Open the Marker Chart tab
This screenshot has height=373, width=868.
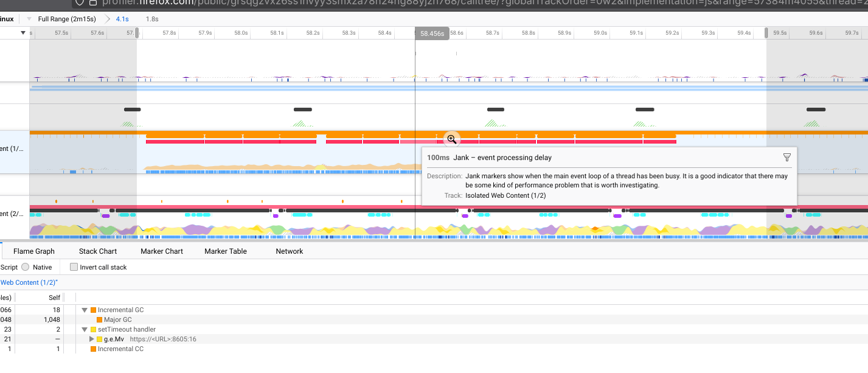(161, 251)
